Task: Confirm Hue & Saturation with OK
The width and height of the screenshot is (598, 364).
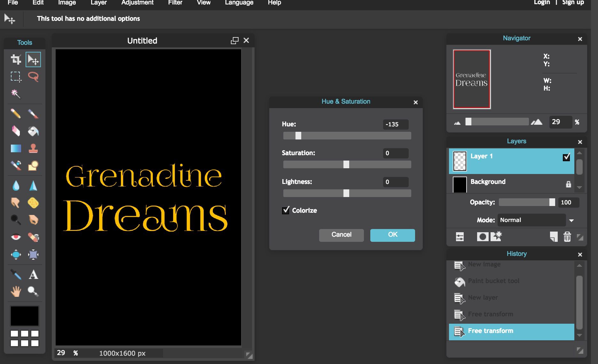Action: coord(392,235)
